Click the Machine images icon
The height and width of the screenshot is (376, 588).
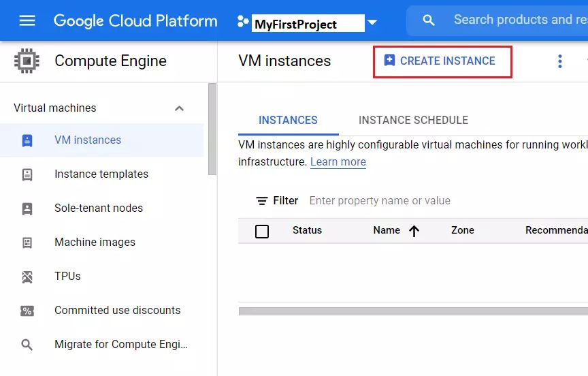(x=27, y=242)
